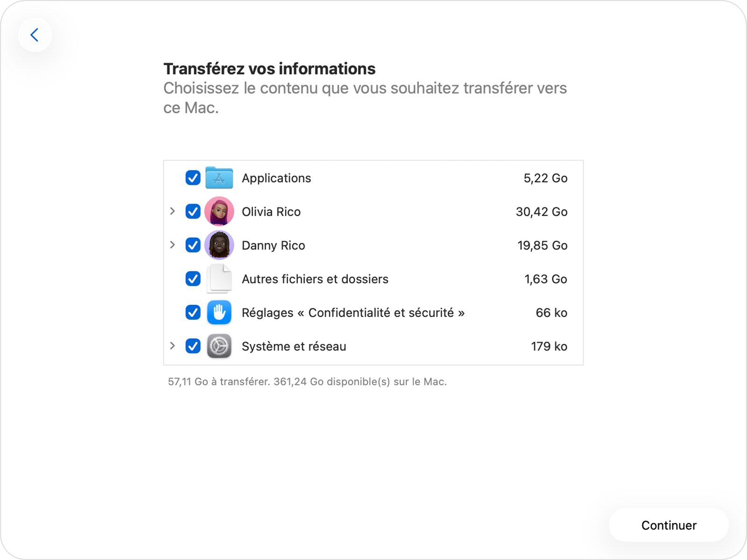The height and width of the screenshot is (560, 747).
Task: Expand the Système et réseau item
Action: pyautogui.click(x=173, y=346)
